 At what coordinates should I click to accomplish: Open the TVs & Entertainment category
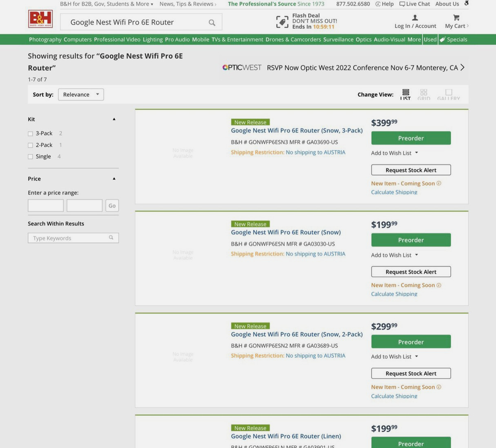tap(237, 39)
